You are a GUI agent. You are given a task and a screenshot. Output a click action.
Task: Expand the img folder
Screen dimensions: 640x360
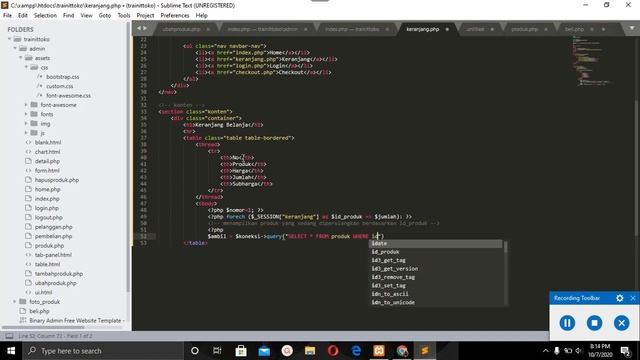point(27,124)
